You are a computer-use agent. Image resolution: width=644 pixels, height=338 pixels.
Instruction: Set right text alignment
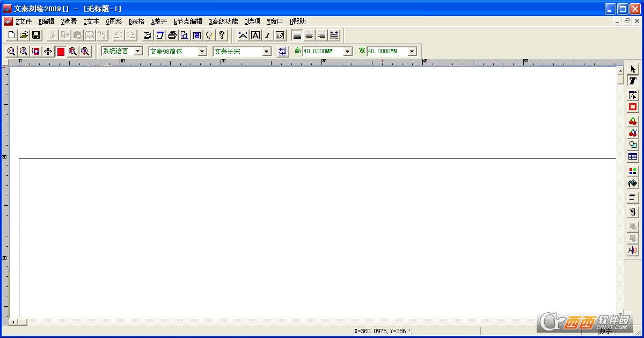coord(321,35)
